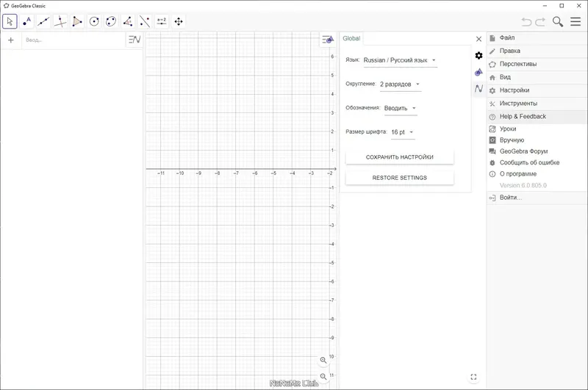Click Войти sign-in item
Screen dimensions: 588x390
pyautogui.click(x=537, y=198)
